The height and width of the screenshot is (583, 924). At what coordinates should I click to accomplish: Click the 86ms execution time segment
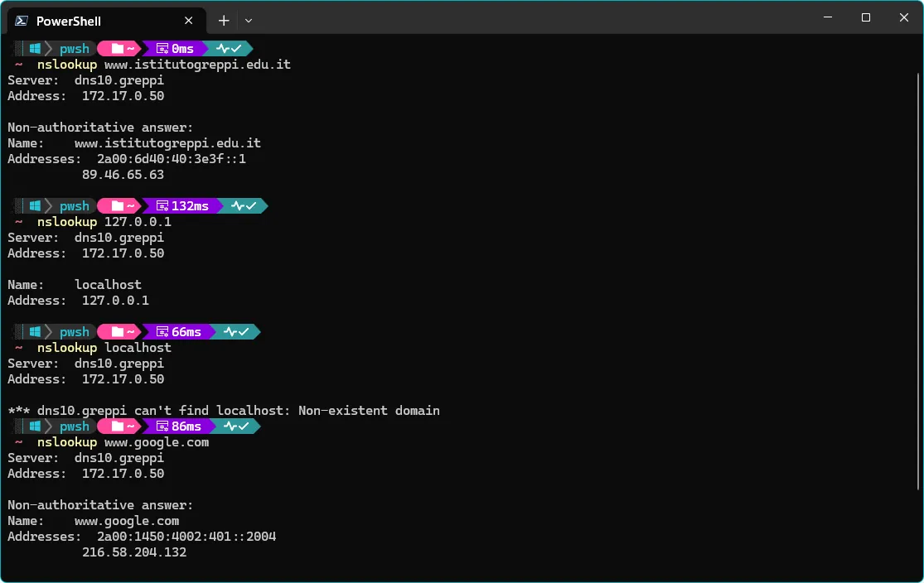179,426
